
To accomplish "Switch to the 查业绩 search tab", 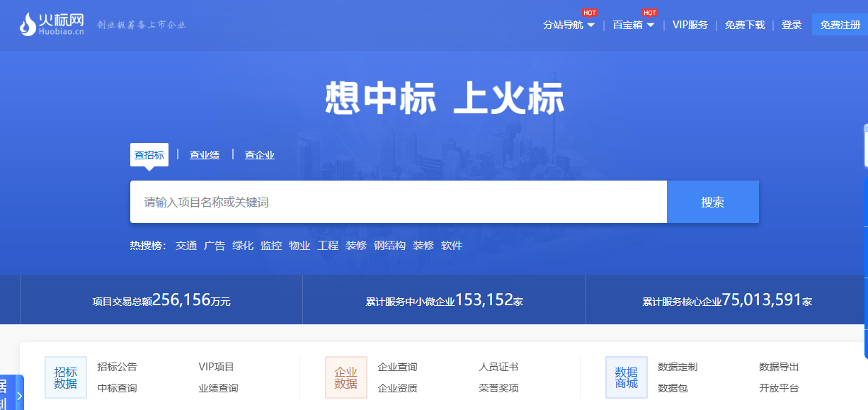I will 205,155.
